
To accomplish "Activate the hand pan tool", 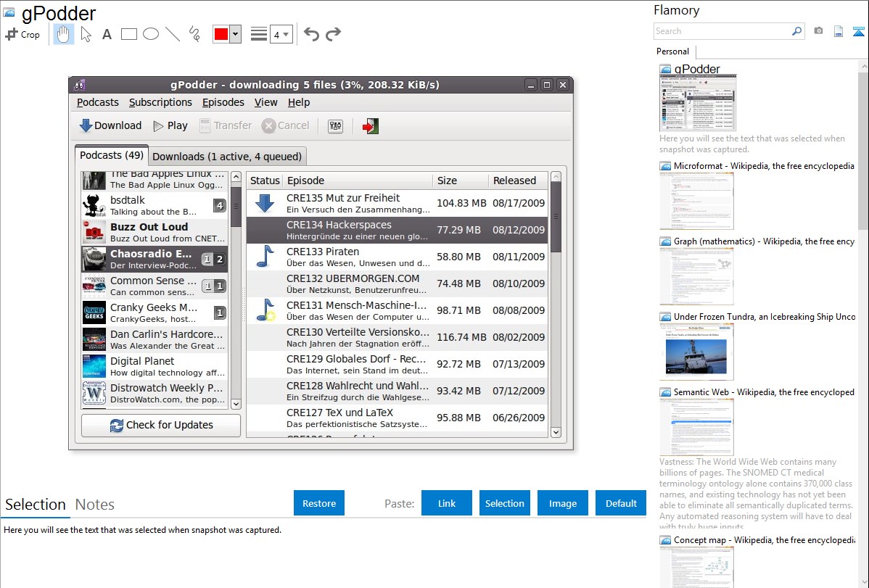I will (x=63, y=34).
